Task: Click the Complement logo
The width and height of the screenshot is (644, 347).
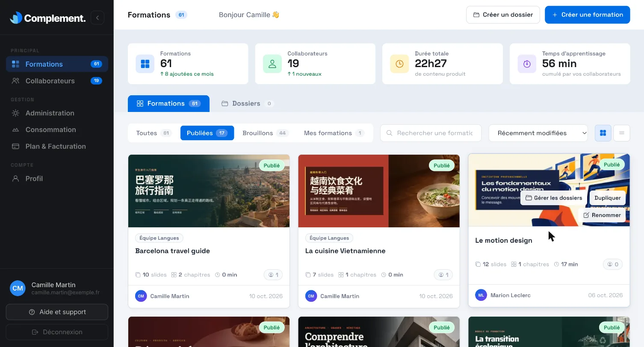Action: [47, 18]
